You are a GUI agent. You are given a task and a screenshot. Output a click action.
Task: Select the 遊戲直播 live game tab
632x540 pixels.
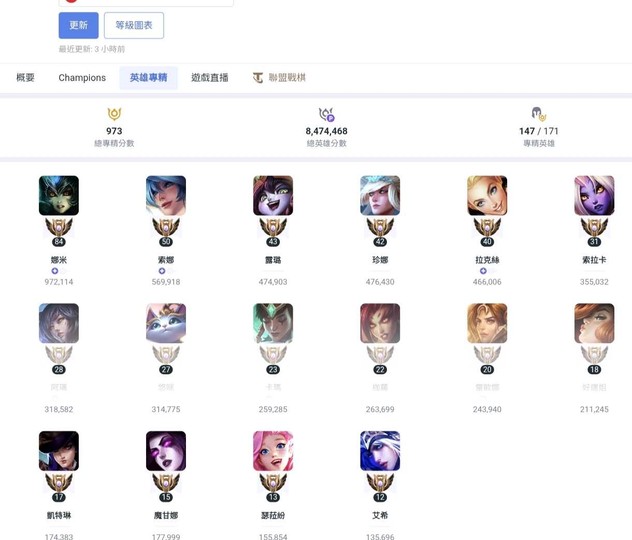coord(210,78)
